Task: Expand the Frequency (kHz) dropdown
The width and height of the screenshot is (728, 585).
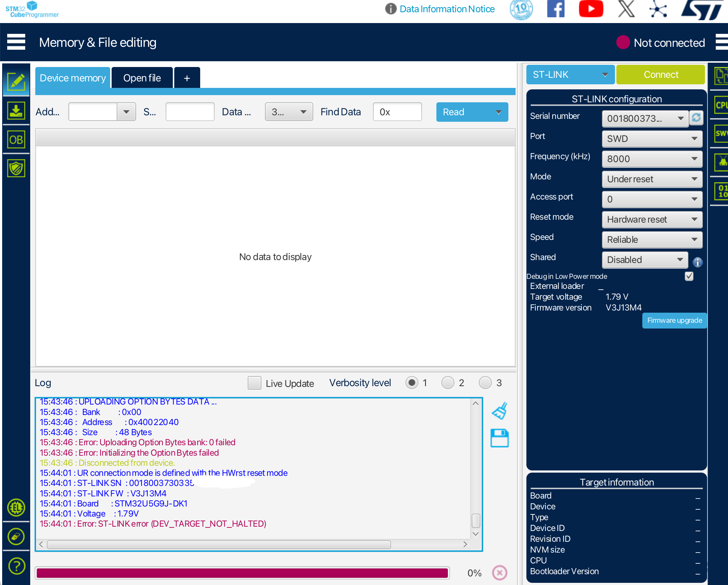Action: click(652, 159)
